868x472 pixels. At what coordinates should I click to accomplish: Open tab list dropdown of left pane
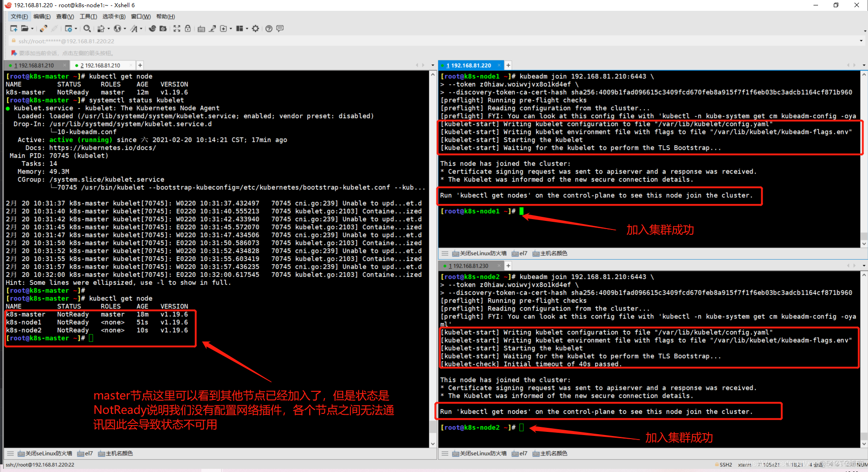[432, 65]
